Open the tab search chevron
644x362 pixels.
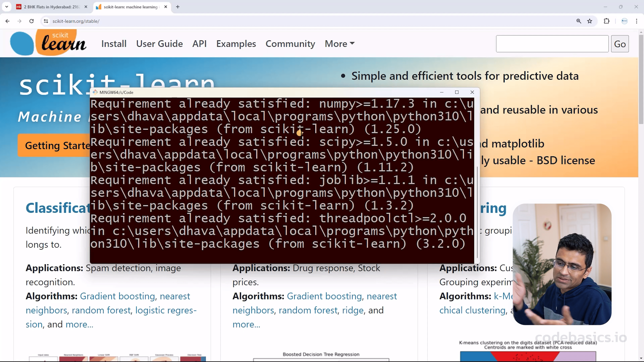pyautogui.click(x=7, y=7)
